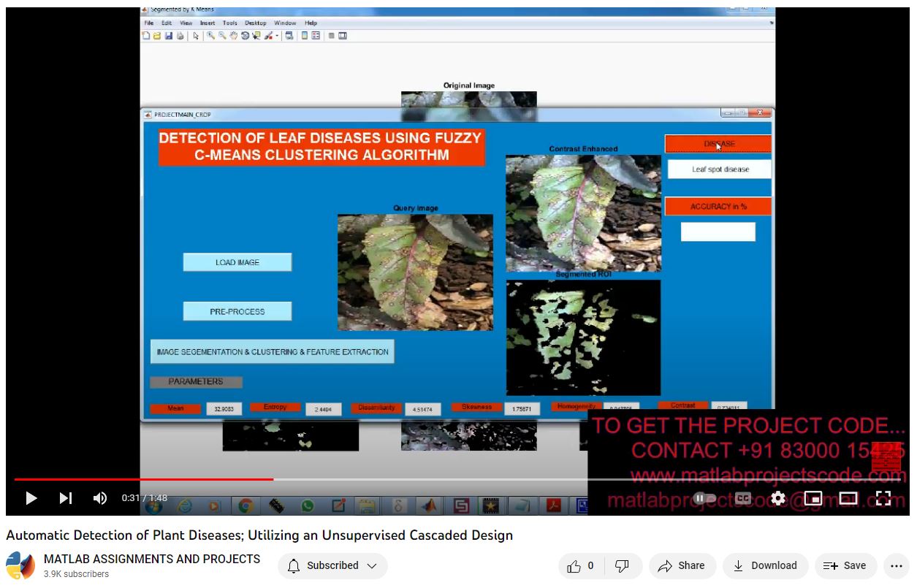This screenshot has width=917, height=588.
Task: Click Image Segmentation & Clustering & Feature Extraction button
Action: coord(273,351)
